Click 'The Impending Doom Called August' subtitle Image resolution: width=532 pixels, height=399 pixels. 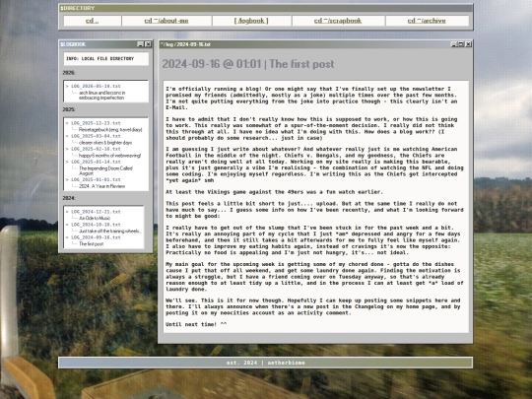point(105,170)
